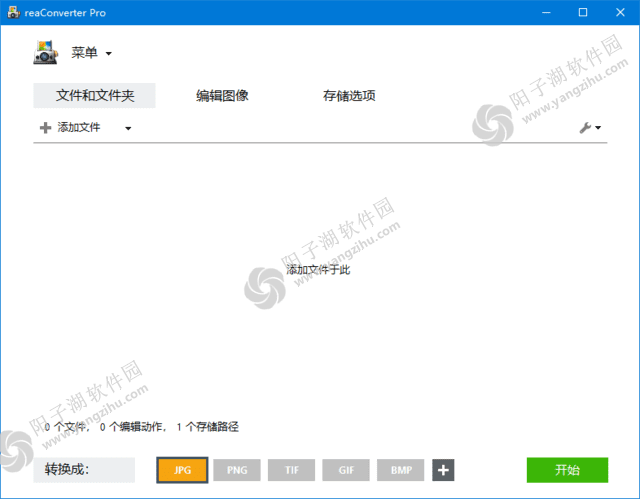Click the 0 个文件 status text
Image resolution: width=640 pixels, height=499 pixels.
[67, 427]
